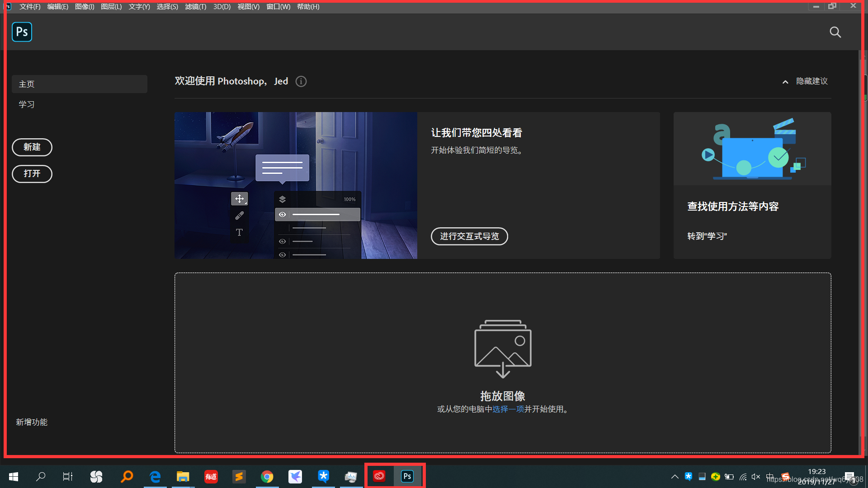
Task: Click the Sogou input method tray icon
Action: (x=786, y=477)
